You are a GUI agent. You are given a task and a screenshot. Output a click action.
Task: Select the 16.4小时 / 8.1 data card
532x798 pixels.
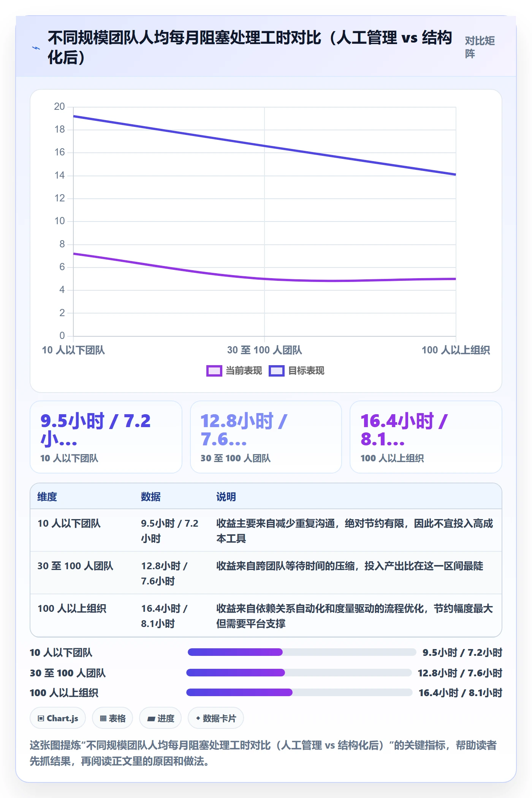click(426, 437)
